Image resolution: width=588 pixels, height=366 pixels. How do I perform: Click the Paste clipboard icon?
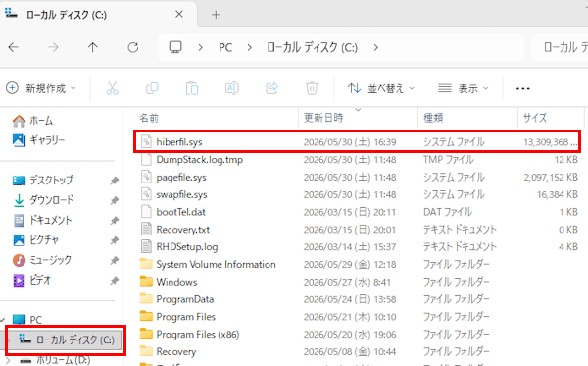coord(192,88)
